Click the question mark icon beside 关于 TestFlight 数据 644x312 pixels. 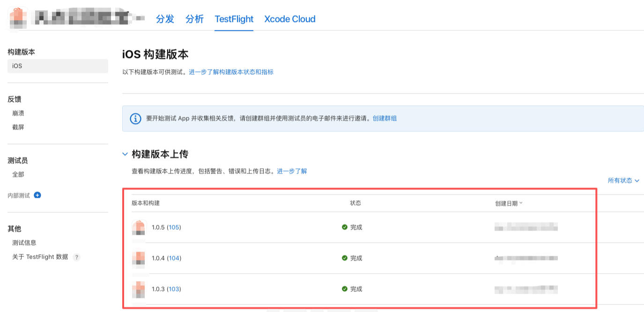(x=76, y=257)
